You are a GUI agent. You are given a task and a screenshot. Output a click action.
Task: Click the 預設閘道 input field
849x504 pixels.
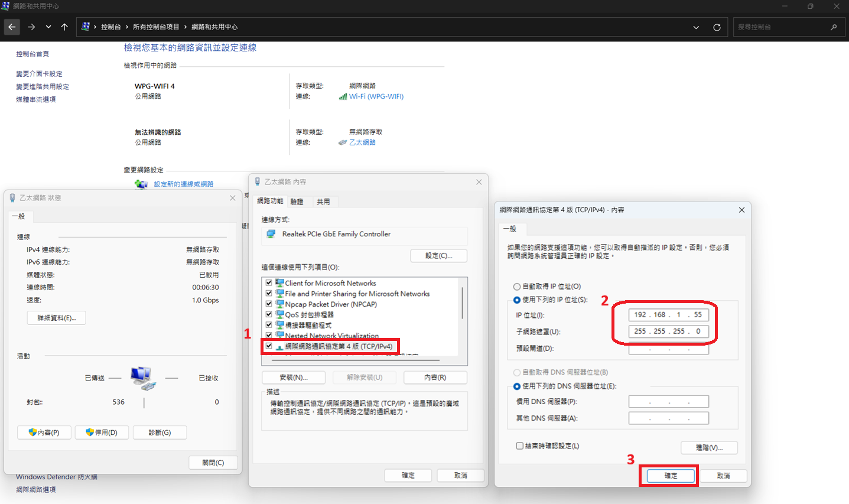tap(668, 349)
